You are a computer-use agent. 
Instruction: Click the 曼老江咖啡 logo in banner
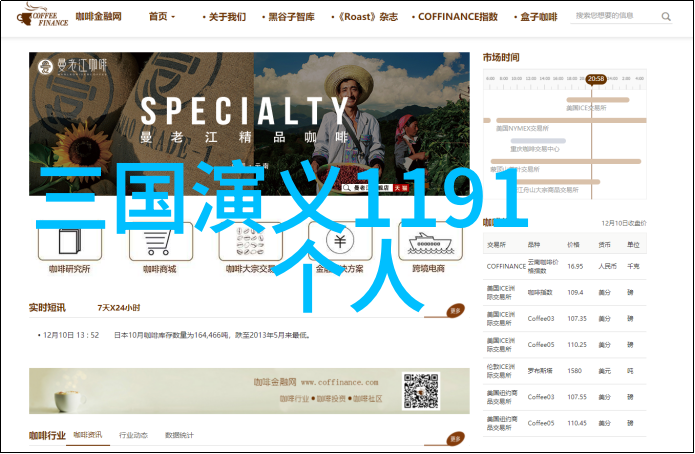click(73, 67)
